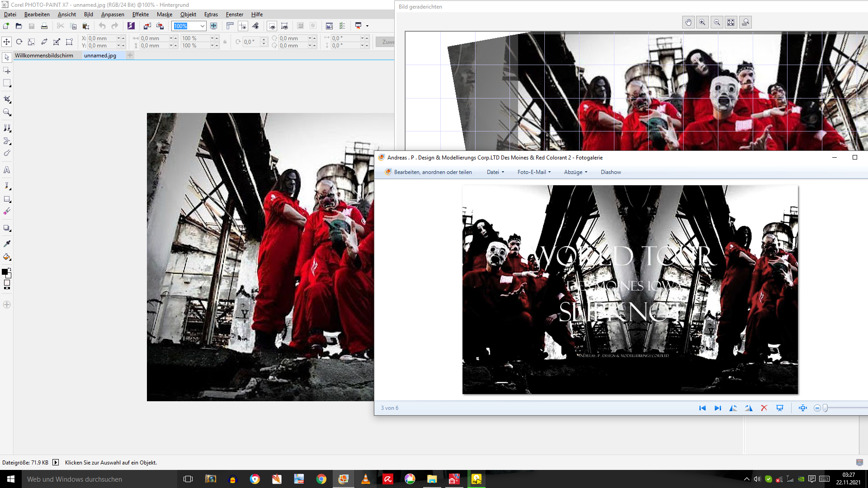
Task: Select the Eyedropper tool
Action: (x=7, y=244)
